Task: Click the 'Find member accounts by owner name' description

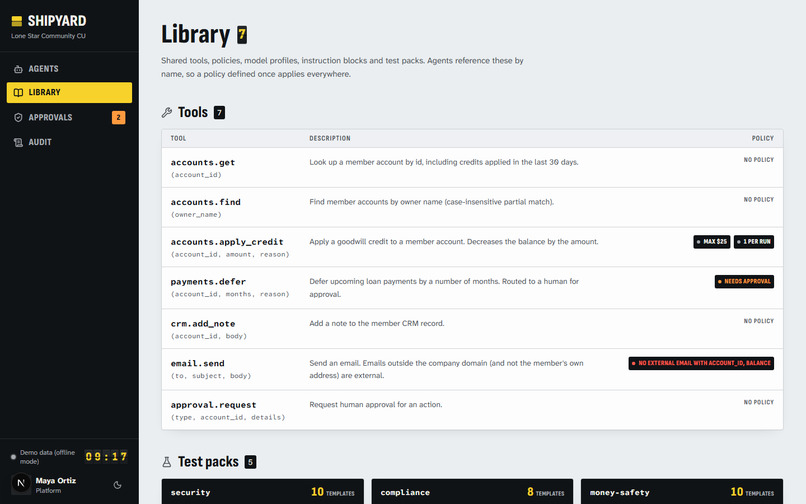Action: tap(431, 202)
